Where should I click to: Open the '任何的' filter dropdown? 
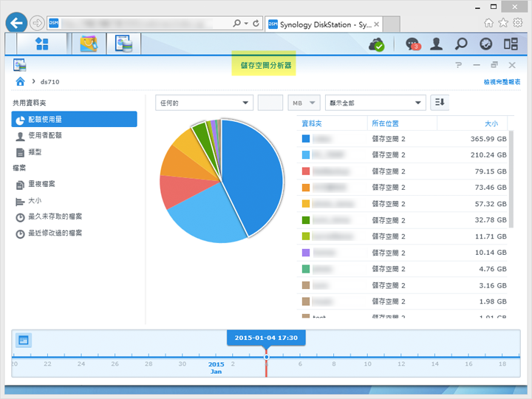point(204,103)
